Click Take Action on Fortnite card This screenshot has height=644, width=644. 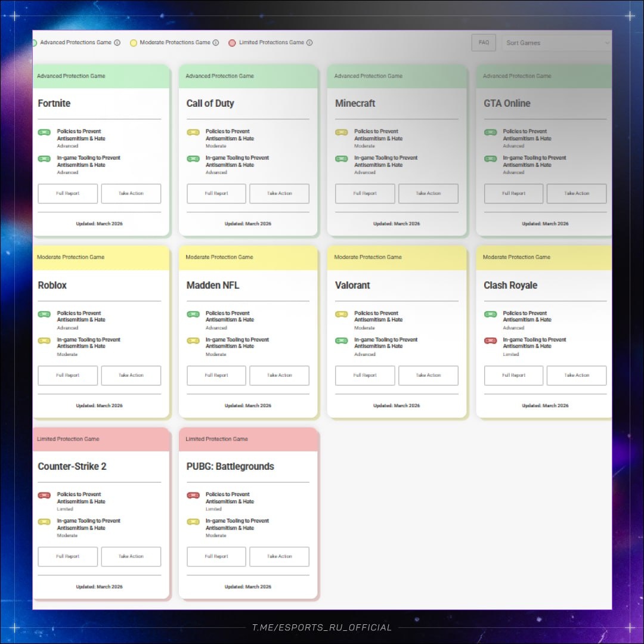click(x=131, y=193)
